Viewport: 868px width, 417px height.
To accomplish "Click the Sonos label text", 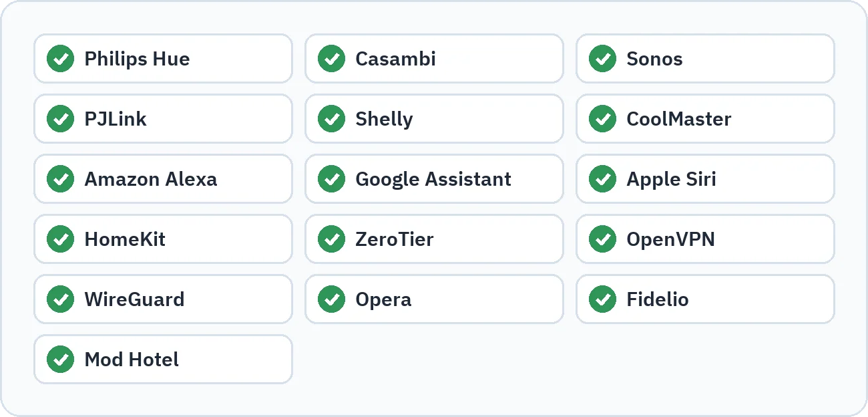I will coord(654,59).
